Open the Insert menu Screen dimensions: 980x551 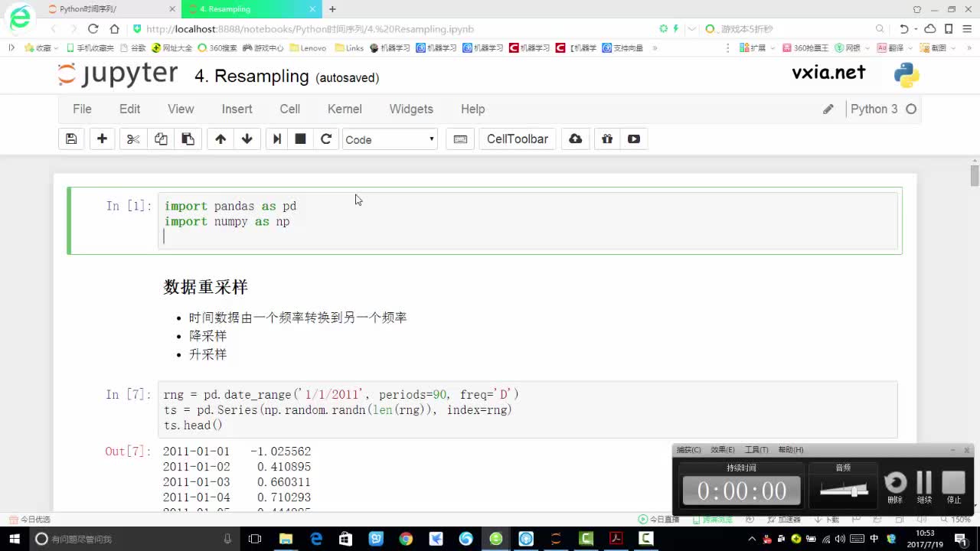click(237, 109)
